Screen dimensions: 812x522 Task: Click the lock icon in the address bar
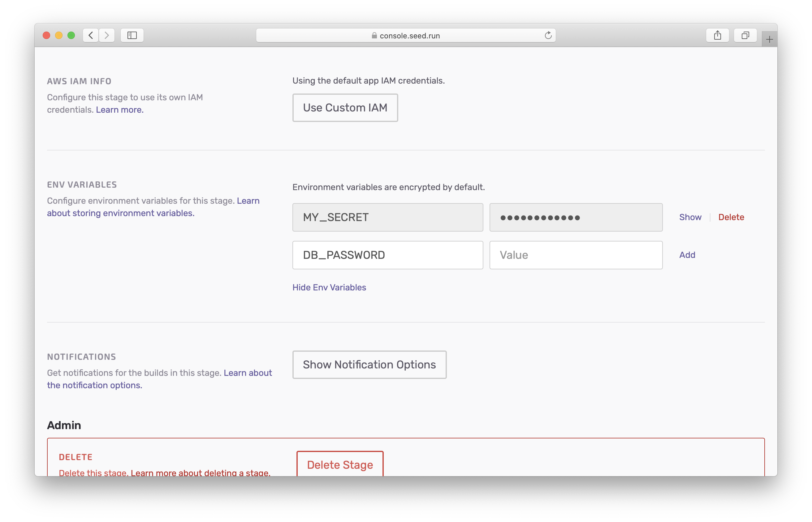374,36
